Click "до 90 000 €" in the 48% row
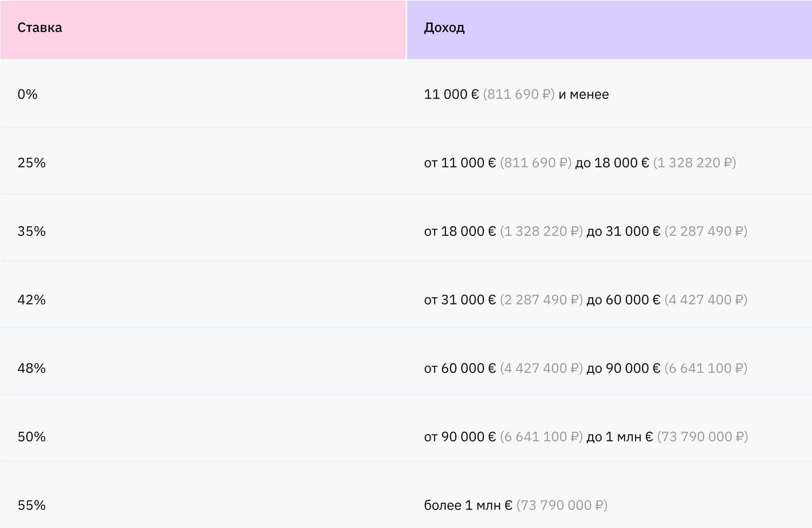 coord(623,368)
